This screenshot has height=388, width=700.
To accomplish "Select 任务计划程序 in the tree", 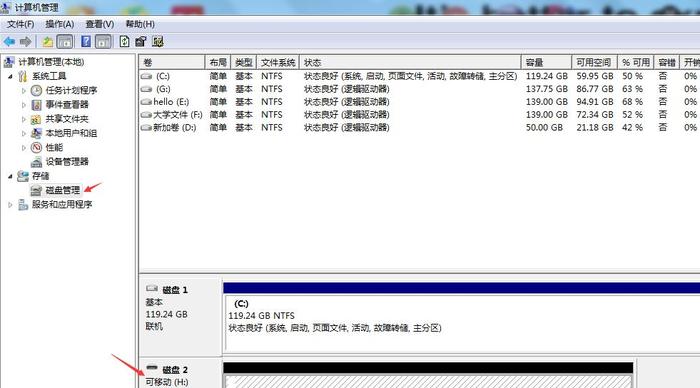I will pos(71,90).
